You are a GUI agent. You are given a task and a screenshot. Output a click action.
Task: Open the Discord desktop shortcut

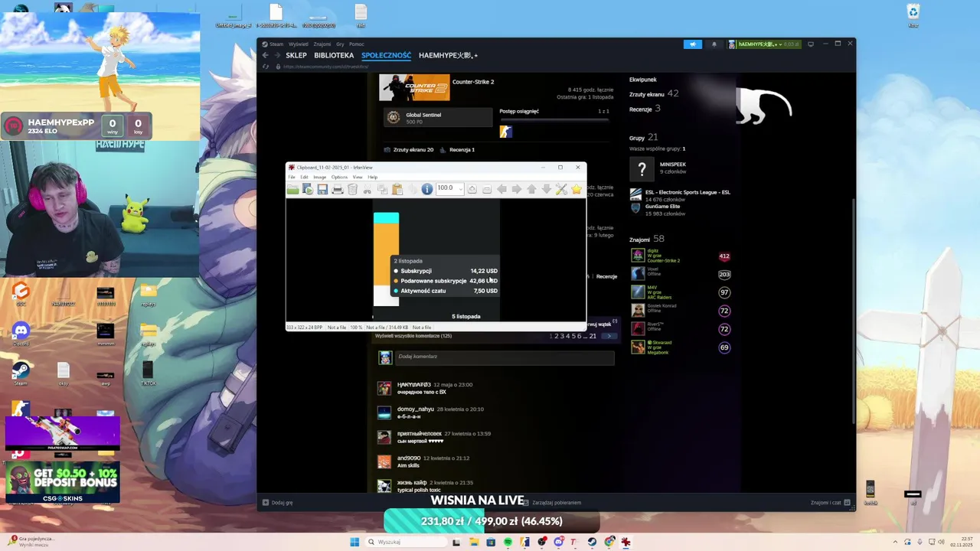21,334
